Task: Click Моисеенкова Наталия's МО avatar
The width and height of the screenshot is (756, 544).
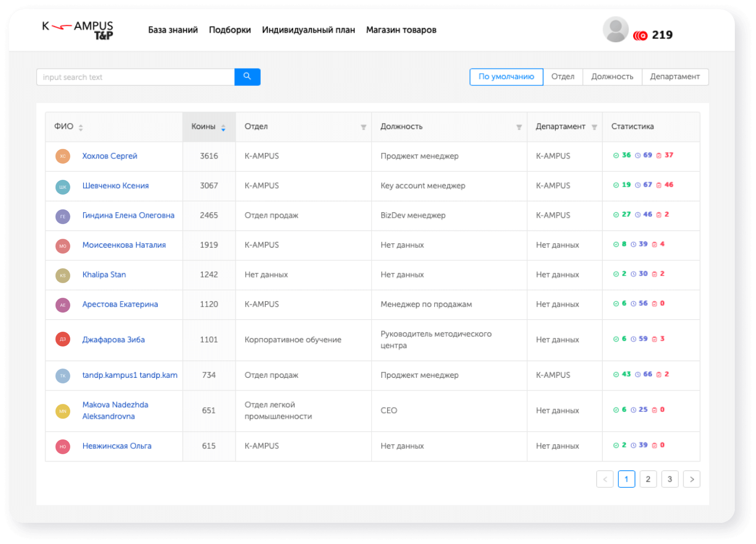Action: (x=63, y=246)
